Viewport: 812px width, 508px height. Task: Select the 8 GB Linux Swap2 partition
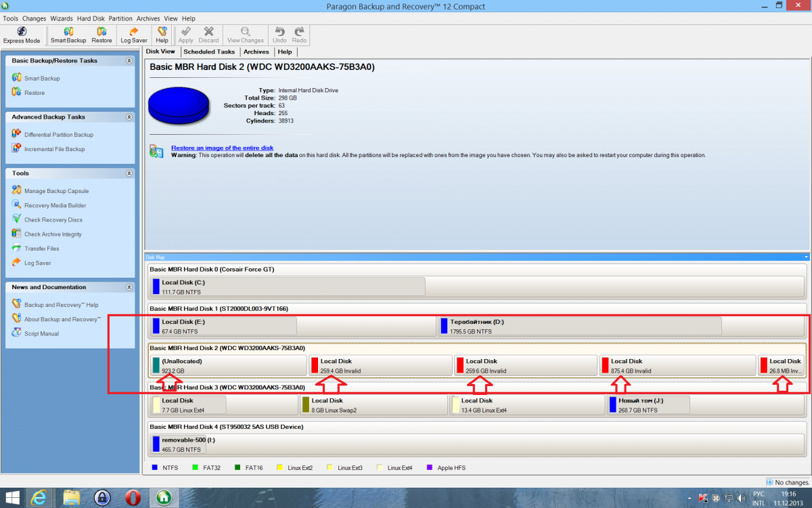pos(374,405)
